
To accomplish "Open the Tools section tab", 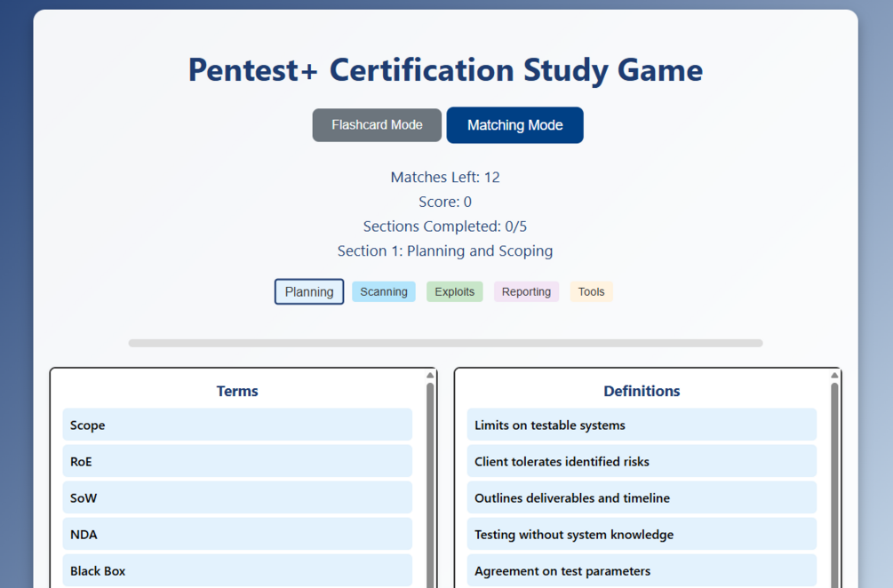I will tap(591, 291).
